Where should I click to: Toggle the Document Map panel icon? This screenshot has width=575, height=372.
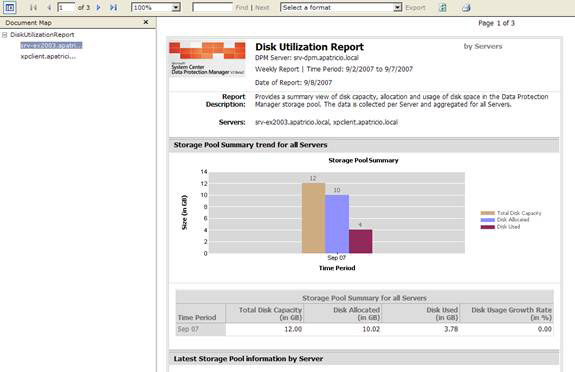point(10,7)
